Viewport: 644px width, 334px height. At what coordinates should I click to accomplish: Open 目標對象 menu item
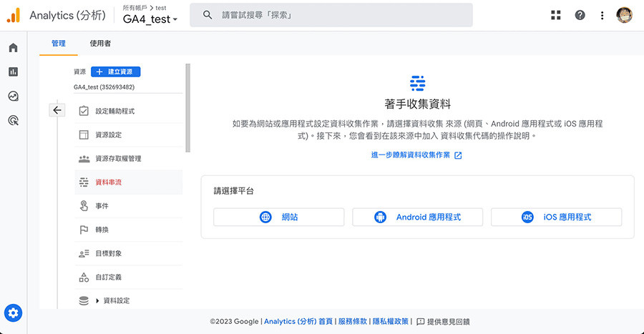pyautogui.click(x=129, y=254)
